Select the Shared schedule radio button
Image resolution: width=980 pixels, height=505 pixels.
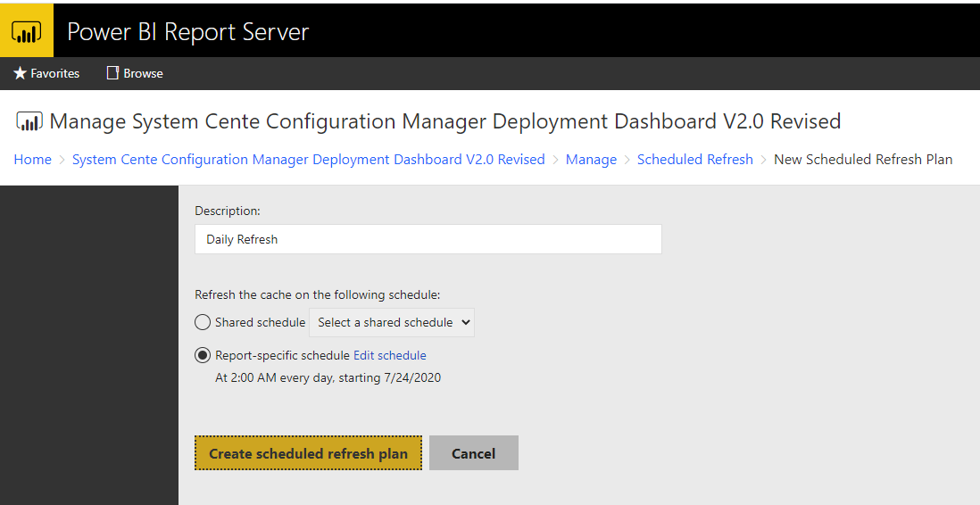pyautogui.click(x=203, y=322)
